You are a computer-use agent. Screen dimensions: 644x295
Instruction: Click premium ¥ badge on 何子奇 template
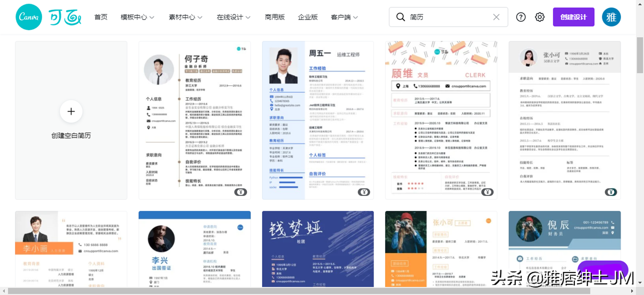click(240, 192)
